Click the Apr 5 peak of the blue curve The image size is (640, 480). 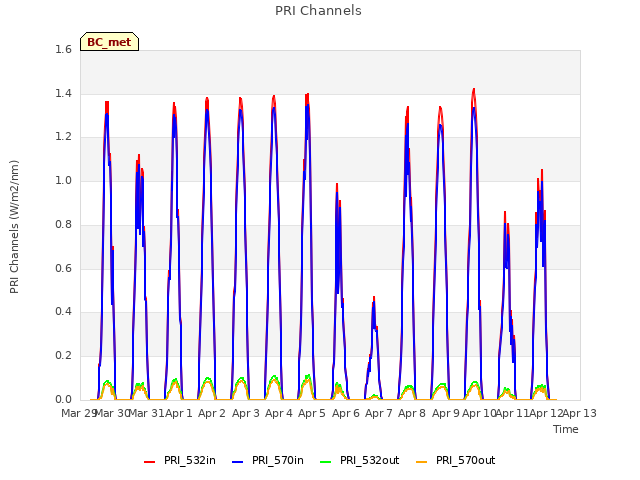tap(307, 105)
